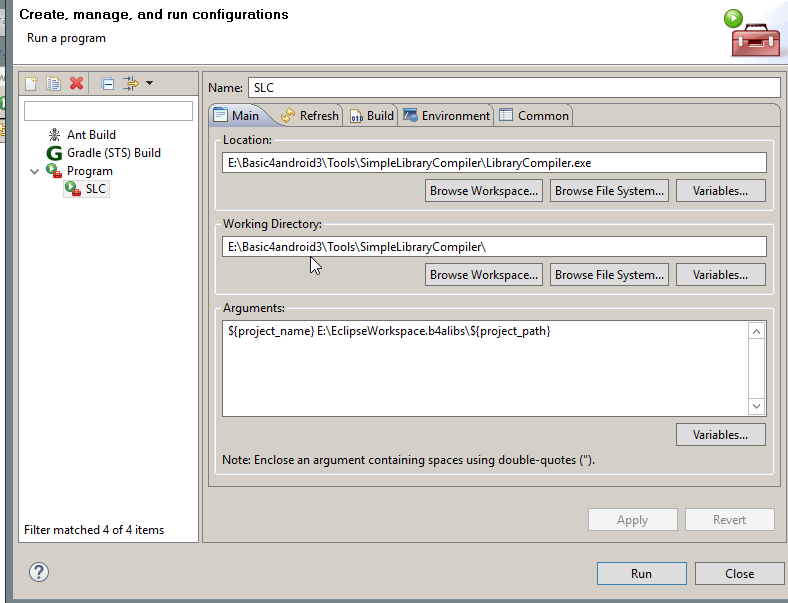788x603 pixels.
Task: Select Gradle (STS) Build in the tree
Action: coord(113,153)
